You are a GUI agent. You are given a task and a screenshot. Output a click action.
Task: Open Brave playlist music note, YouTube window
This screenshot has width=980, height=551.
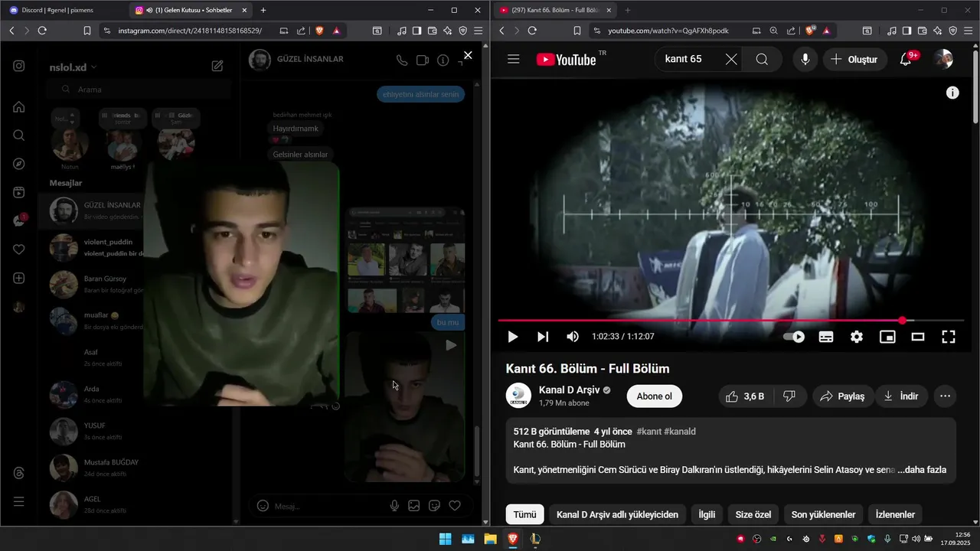coord(892,31)
